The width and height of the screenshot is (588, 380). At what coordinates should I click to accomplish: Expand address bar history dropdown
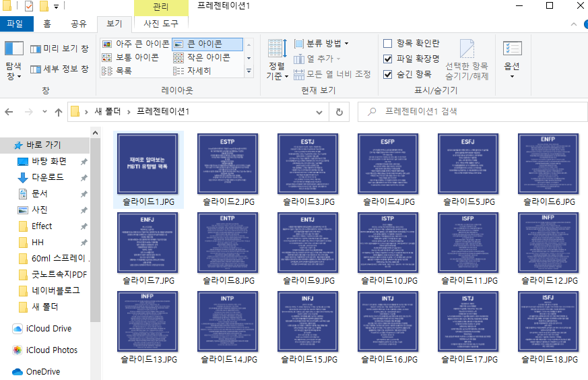(319, 112)
